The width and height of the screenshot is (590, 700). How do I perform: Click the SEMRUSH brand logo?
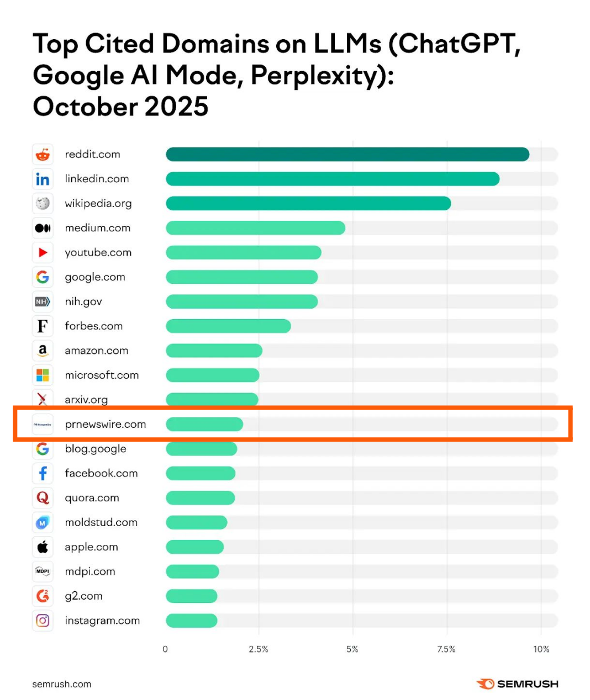[517, 684]
